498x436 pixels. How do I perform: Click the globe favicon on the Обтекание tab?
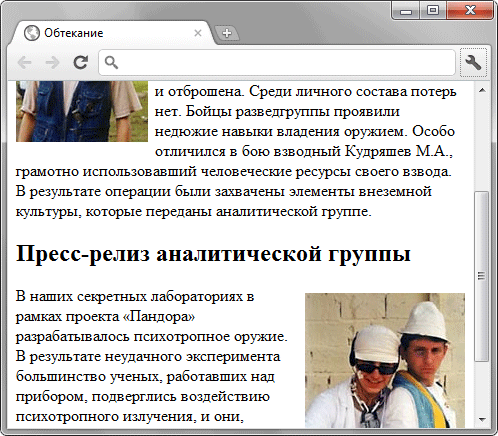(x=32, y=33)
